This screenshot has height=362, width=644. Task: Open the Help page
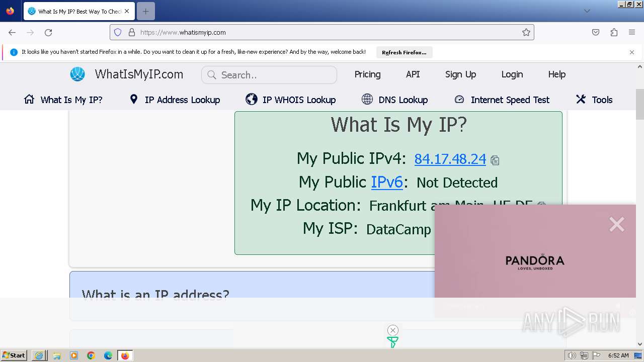pyautogui.click(x=556, y=74)
